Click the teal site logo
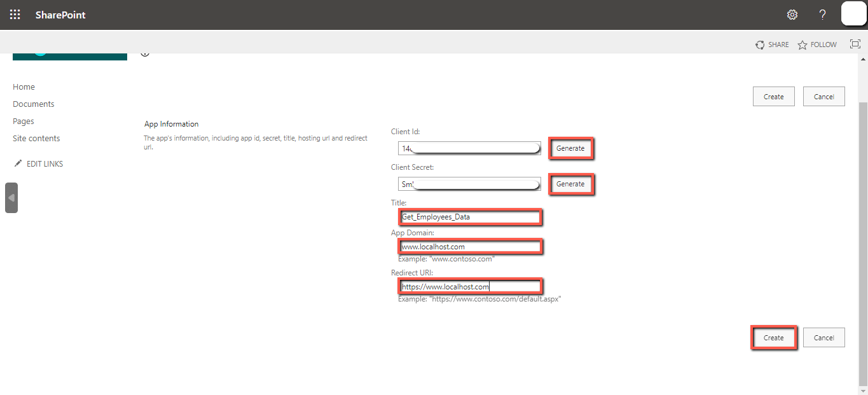 pos(70,56)
